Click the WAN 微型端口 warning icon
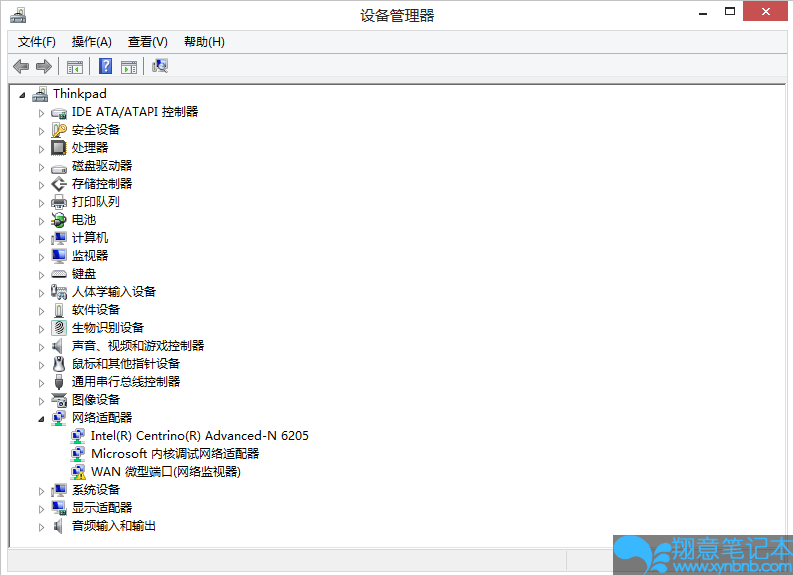Image resolution: width=793 pixels, height=575 pixels. pos(78,472)
